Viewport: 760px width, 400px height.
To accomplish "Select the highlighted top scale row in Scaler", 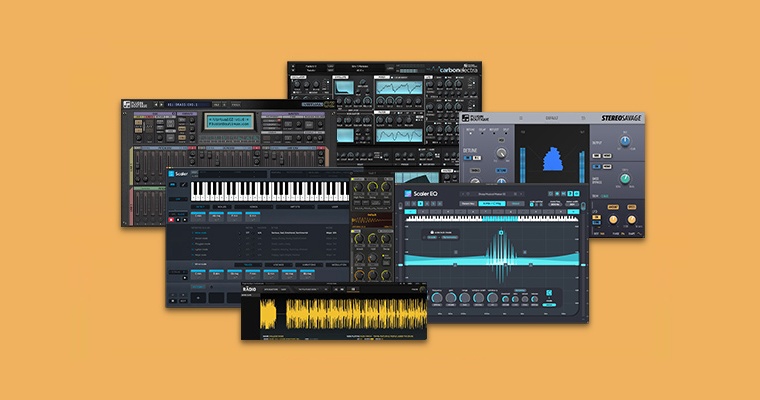I will pos(264,233).
